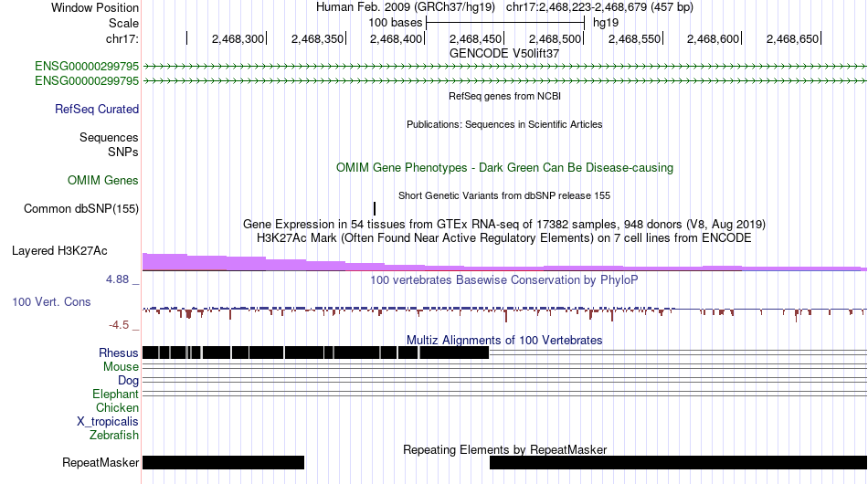Click the PhyloP lower limit -4.5
This screenshot has width=868, height=484.
119,325
